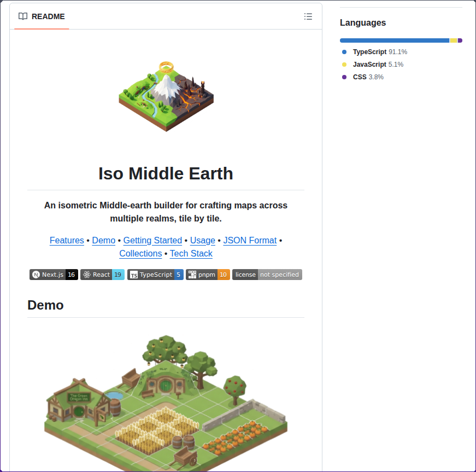Click the Iso Middle Earth heading

tap(166, 173)
